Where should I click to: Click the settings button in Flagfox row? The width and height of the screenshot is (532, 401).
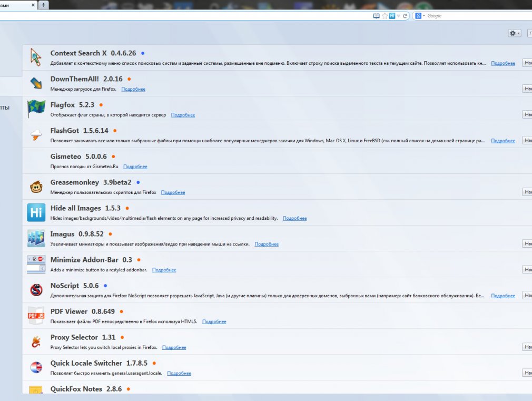527,114
